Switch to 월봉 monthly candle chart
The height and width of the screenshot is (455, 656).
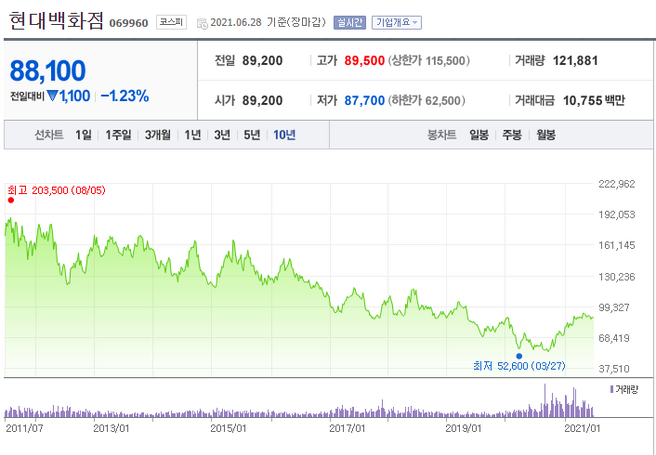coord(546,135)
